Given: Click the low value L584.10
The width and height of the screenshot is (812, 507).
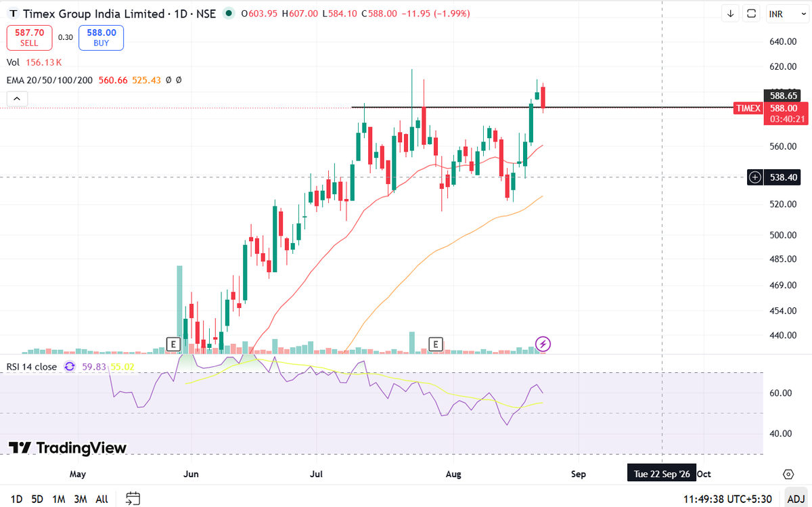Looking at the screenshot, I should 340,14.
